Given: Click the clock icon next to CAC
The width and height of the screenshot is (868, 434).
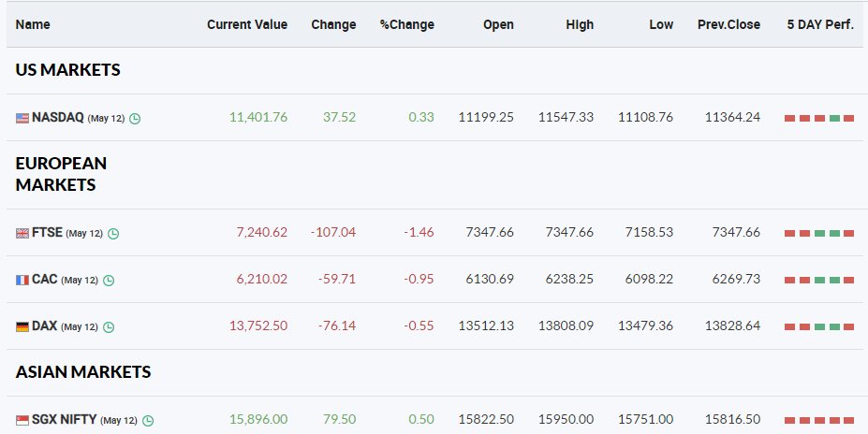Looking at the screenshot, I should pyautogui.click(x=109, y=281).
